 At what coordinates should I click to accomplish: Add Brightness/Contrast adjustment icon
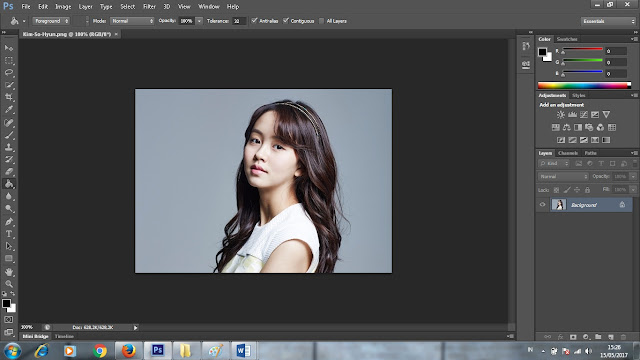(x=561, y=115)
